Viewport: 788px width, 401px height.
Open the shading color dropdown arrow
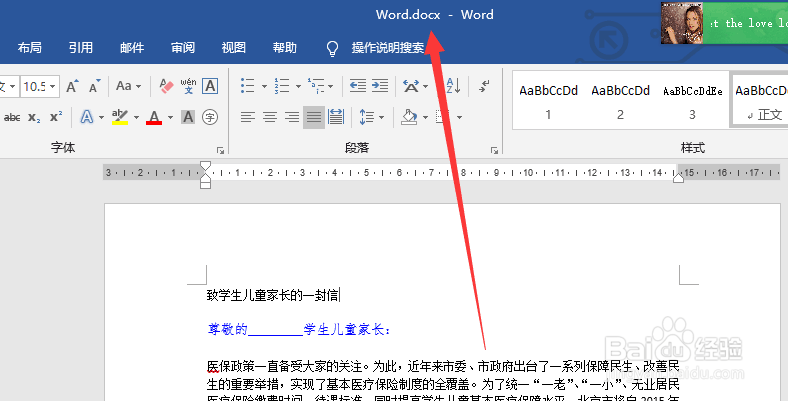pos(425,118)
